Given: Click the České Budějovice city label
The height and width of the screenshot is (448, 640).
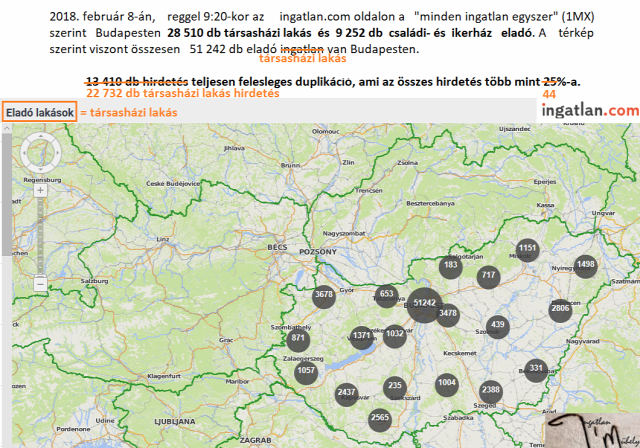Looking at the screenshot, I should click(173, 184).
